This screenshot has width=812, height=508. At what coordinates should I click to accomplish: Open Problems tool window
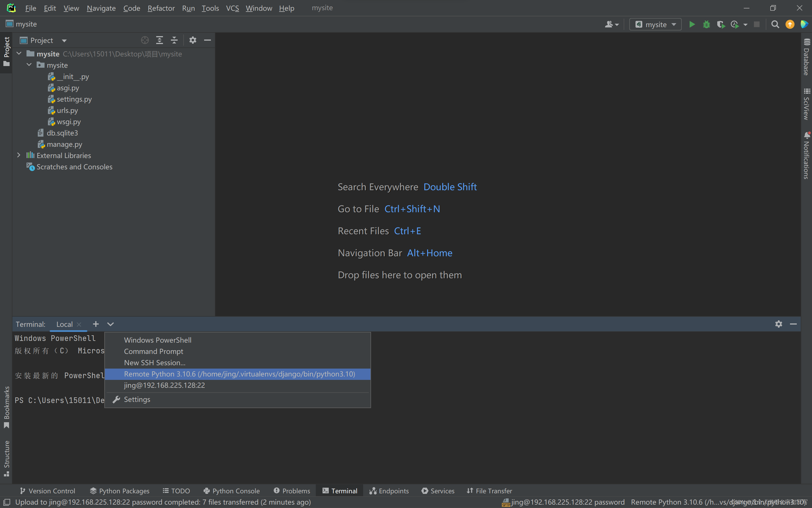(x=292, y=491)
